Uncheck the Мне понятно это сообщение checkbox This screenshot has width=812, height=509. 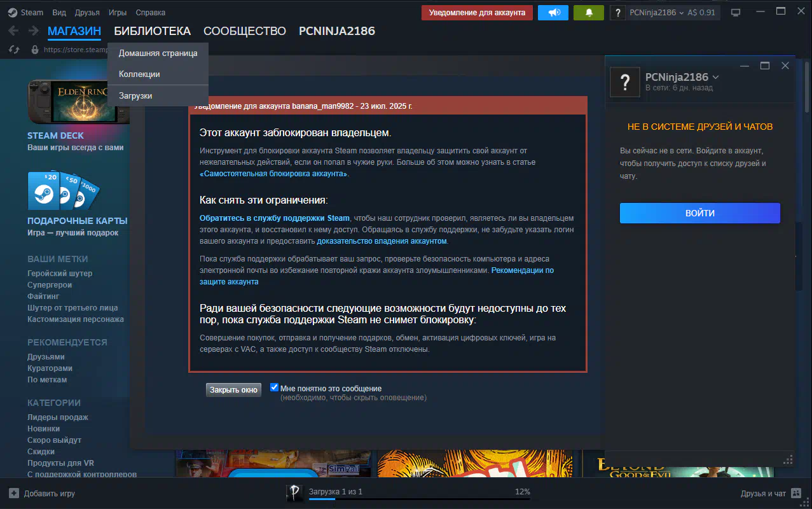pyautogui.click(x=274, y=387)
